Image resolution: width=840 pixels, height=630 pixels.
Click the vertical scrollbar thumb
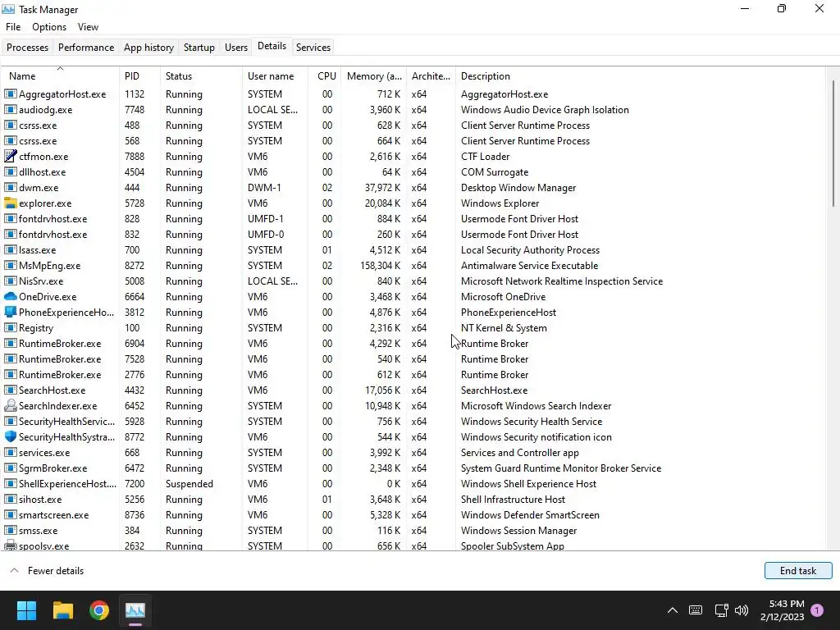pos(833,143)
